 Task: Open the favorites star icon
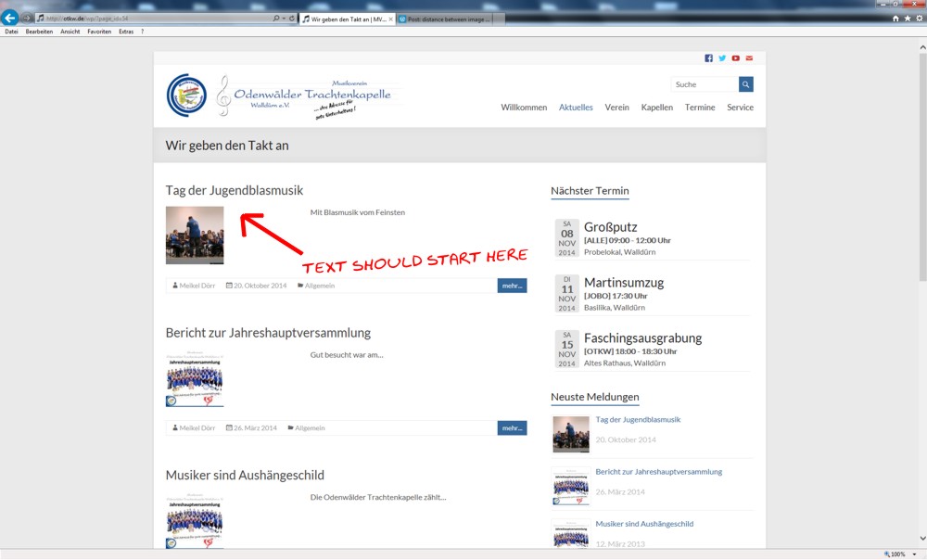907,19
